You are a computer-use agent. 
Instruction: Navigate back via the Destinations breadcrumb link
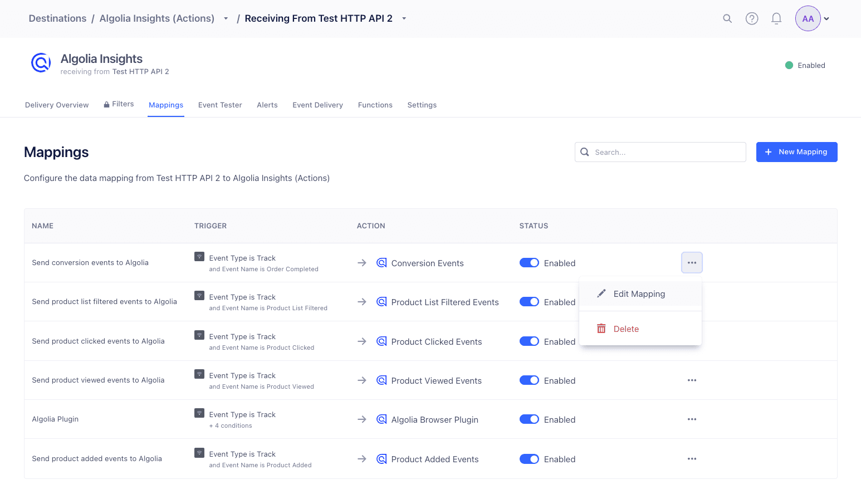tap(57, 18)
